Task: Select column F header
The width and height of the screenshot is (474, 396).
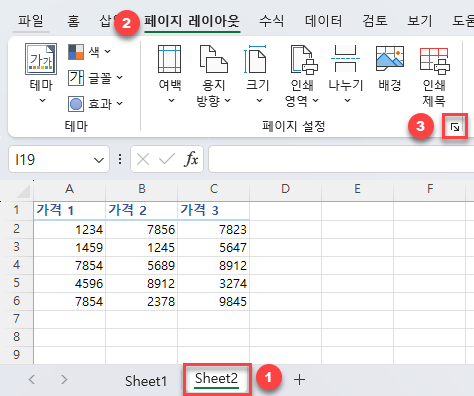Action: click(x=430, y=189)
